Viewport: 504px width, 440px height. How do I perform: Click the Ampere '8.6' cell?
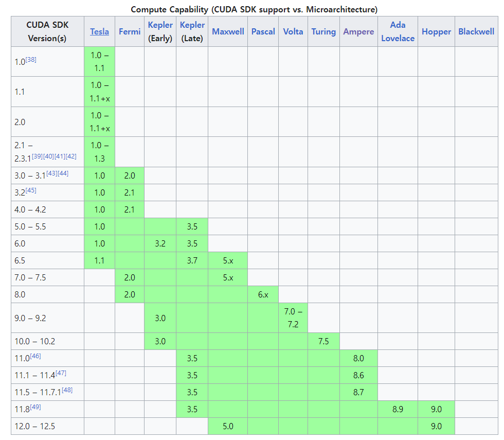click(x=359, y=375)
